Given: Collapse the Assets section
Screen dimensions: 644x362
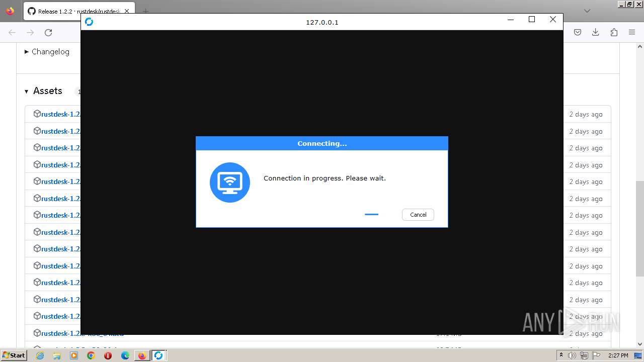Looking at the screenshot, I should click(43, 91).
